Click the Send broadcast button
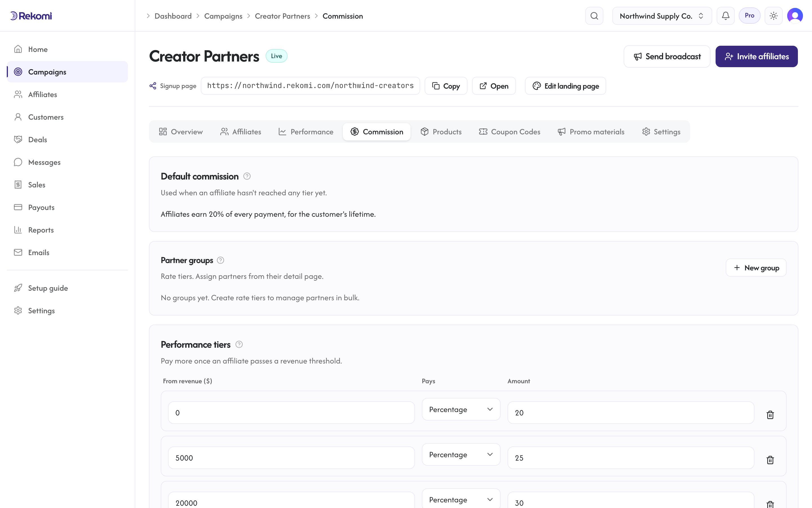 click(x=667, y=56)
